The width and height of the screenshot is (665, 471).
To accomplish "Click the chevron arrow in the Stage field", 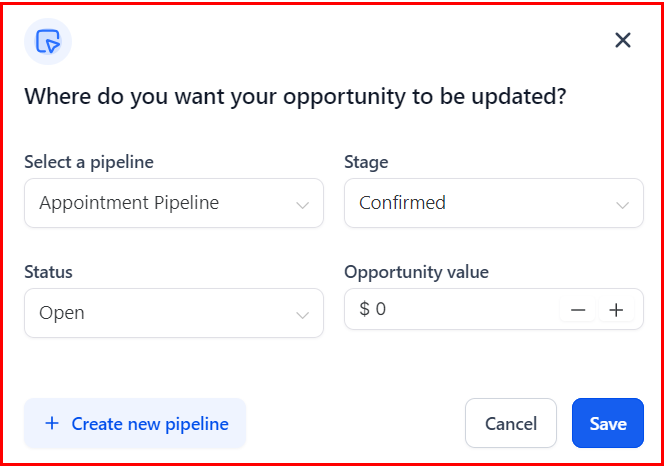I will tap(623, 205).
